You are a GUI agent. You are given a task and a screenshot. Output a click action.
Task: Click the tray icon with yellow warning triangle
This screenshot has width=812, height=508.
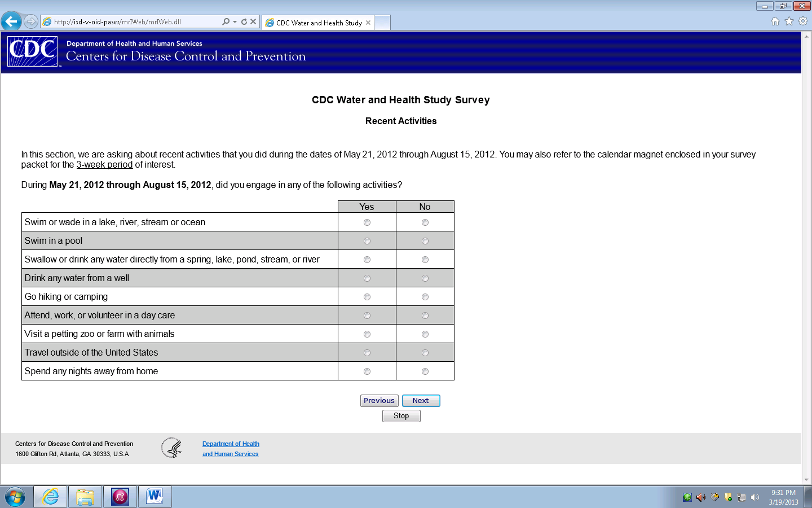point(715,497)
